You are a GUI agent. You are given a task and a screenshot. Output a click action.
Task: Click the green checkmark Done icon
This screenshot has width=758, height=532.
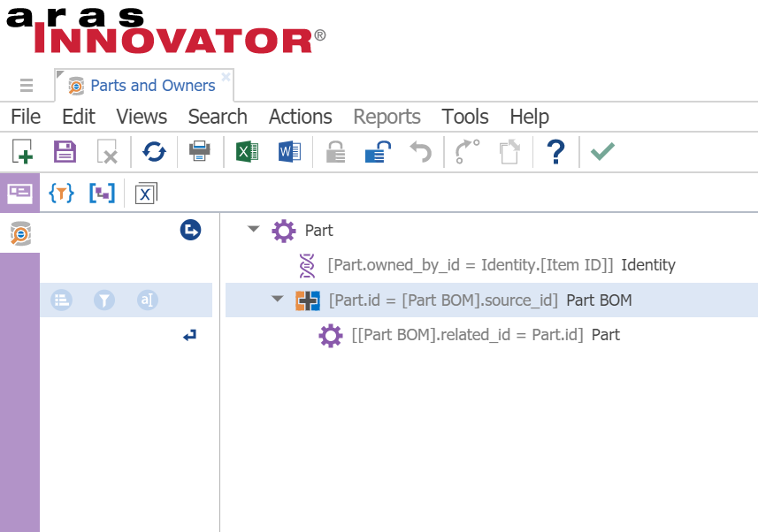(x=602, y=152)
